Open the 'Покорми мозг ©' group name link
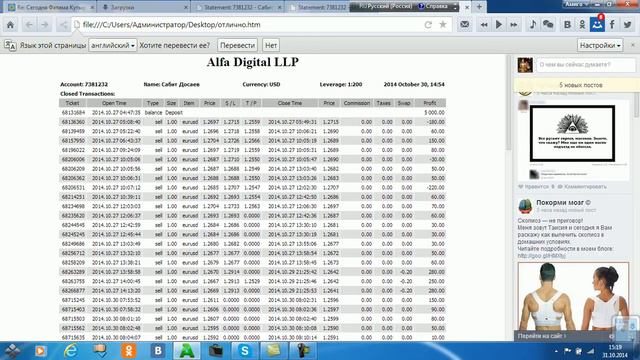The width and height of the screenshot is (640, 360). [x=563, y=202]
